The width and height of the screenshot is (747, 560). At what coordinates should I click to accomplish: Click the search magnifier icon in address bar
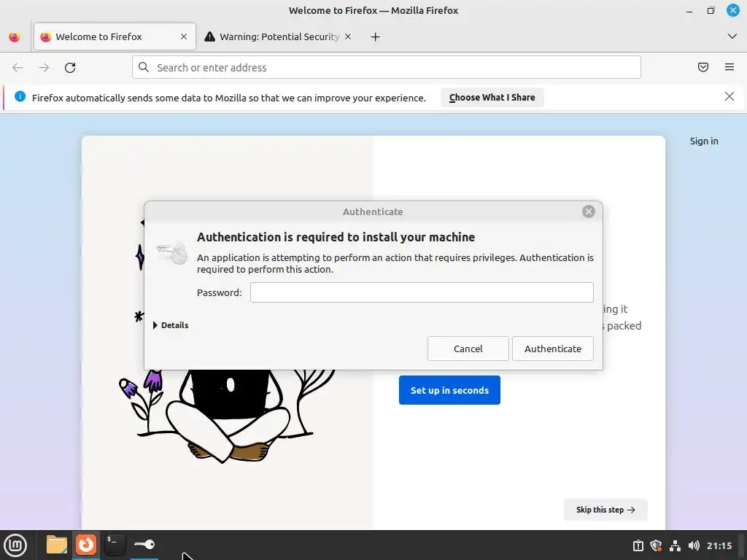[x=144, y=67]
